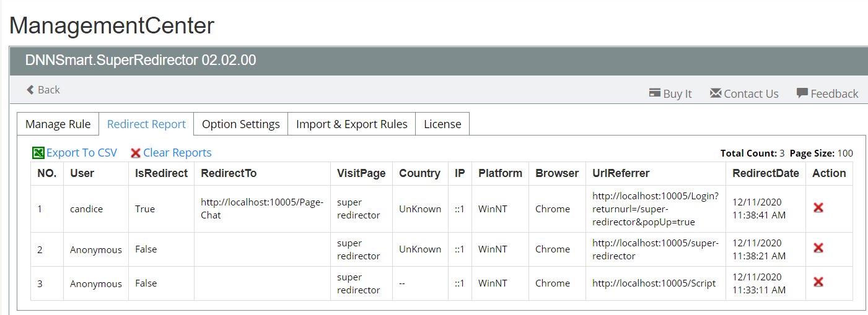868x315 pixels.
Task: Click the Buy It card icon
Action: tap(654, 93)
